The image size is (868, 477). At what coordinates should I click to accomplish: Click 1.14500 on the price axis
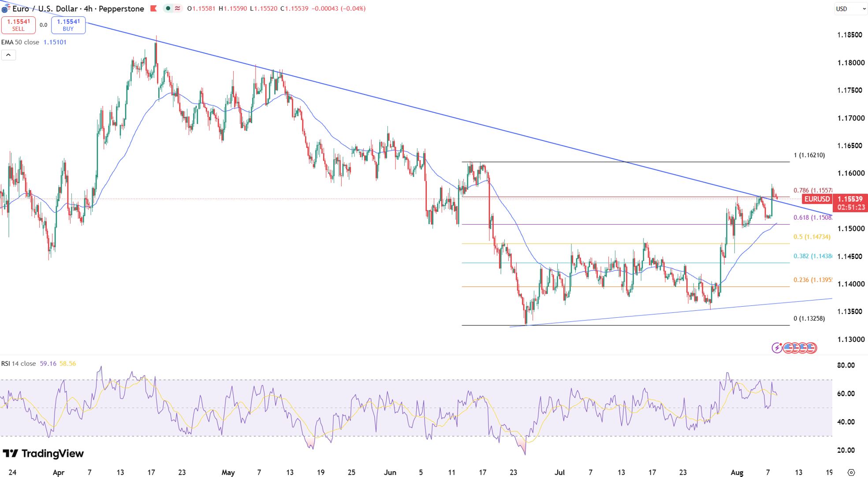(849, 256)
